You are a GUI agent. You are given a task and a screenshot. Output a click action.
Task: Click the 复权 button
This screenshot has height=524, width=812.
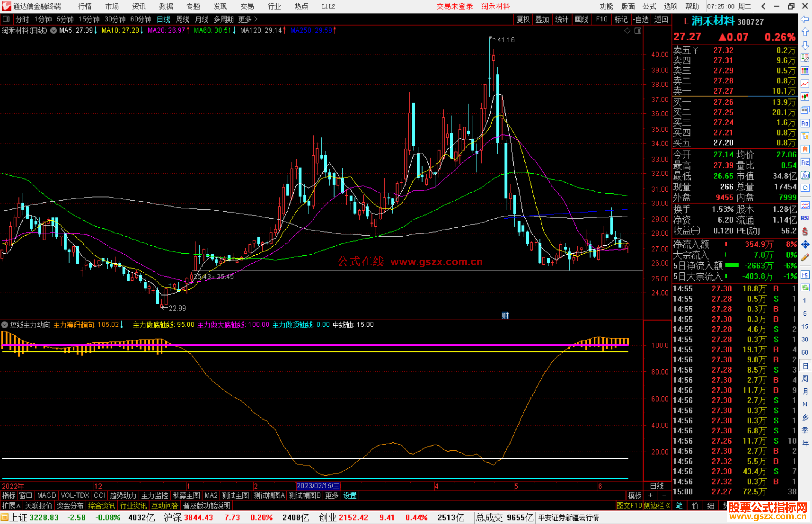523,19
